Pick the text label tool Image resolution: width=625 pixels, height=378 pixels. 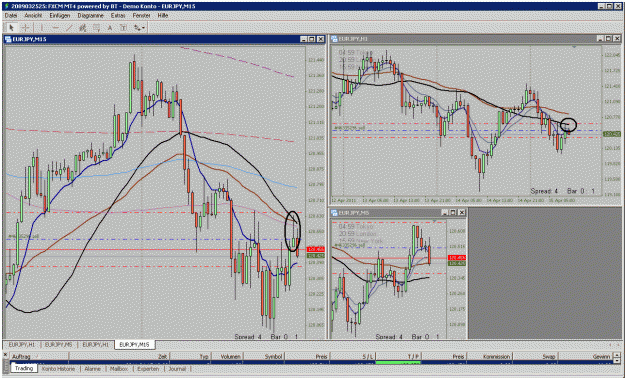tap(123, 28)
